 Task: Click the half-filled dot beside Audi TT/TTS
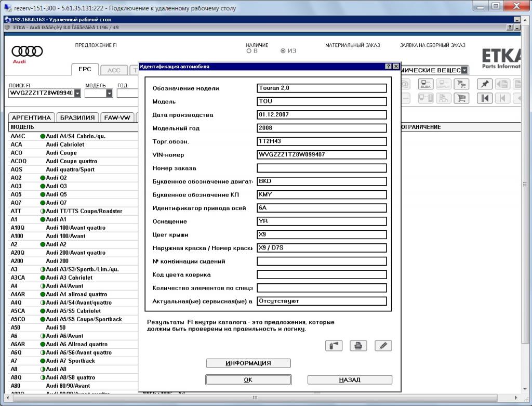(43, 211)
